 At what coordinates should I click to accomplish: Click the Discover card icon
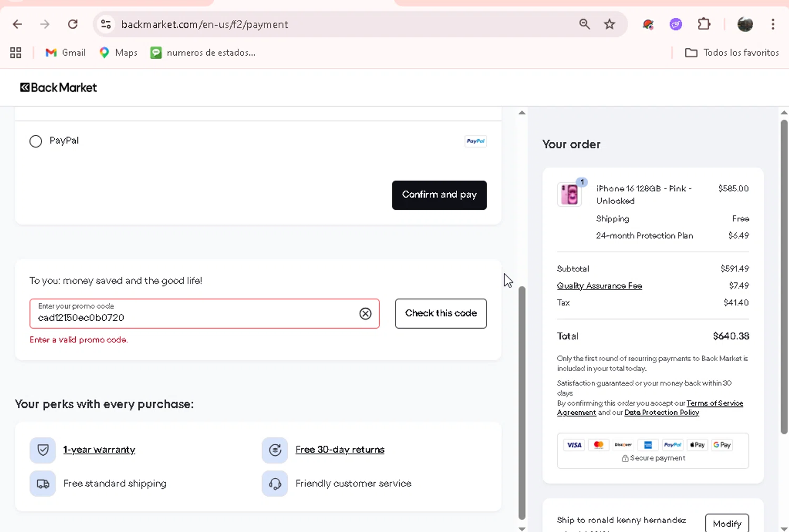coord(623,445)
